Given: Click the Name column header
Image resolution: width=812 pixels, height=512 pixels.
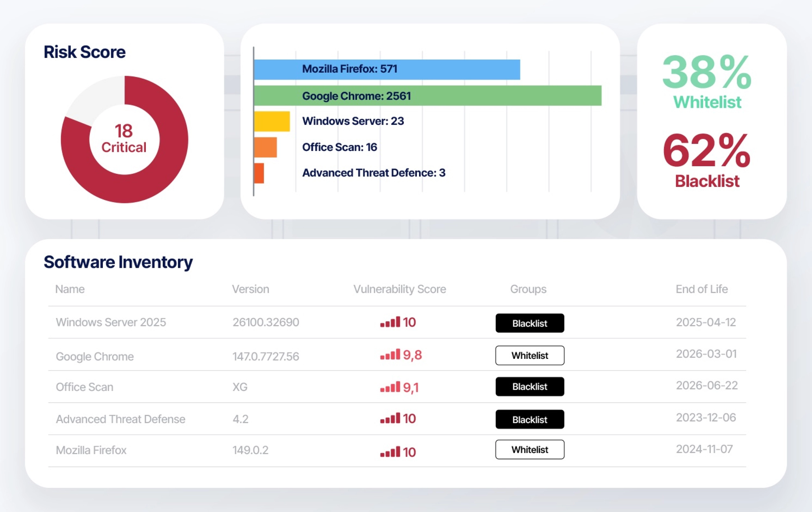Looking at the screenshot, I should pos(70,289).
